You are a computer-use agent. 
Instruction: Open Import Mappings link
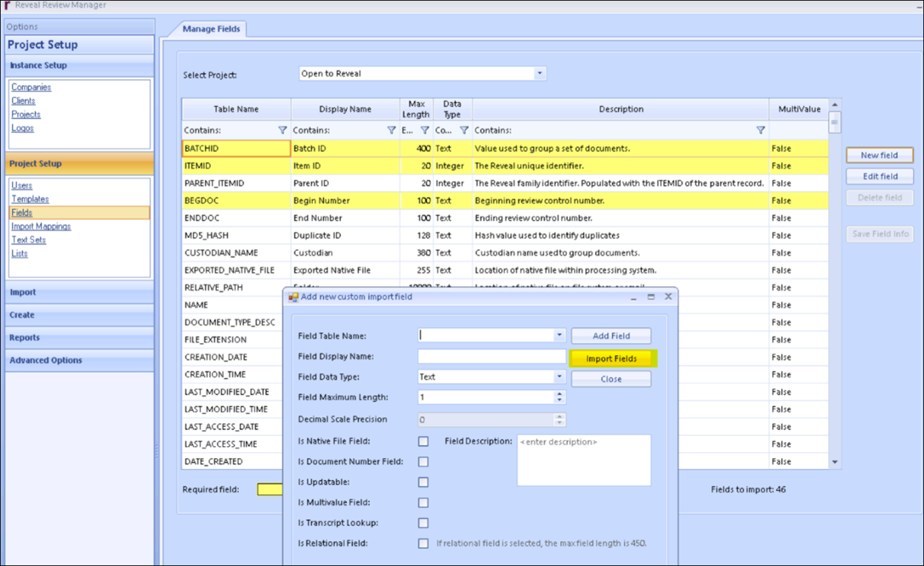tap(41, 226)
